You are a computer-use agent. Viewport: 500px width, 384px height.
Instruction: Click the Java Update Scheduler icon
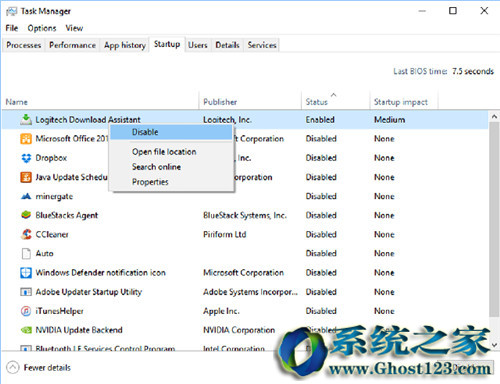pos(26,177)
